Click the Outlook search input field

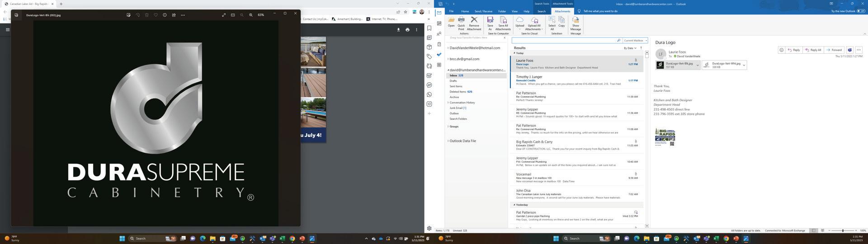[564, 41]
